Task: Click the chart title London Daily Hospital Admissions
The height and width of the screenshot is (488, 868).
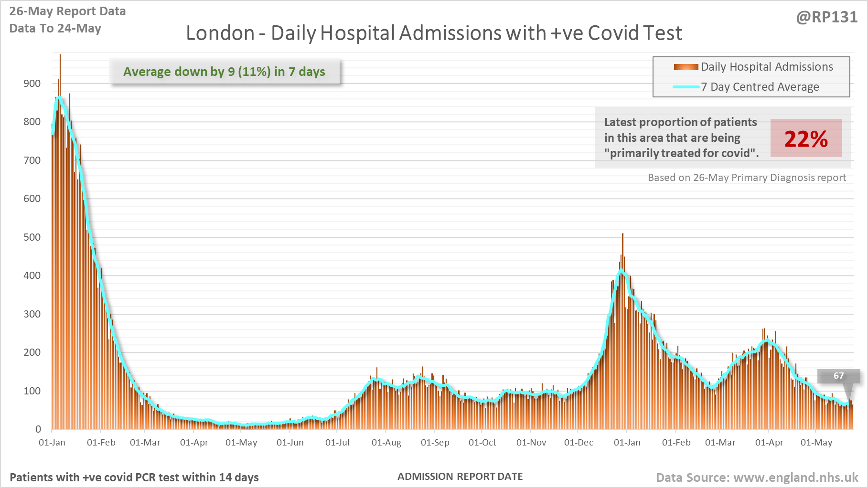Action: tap(434, 33)
